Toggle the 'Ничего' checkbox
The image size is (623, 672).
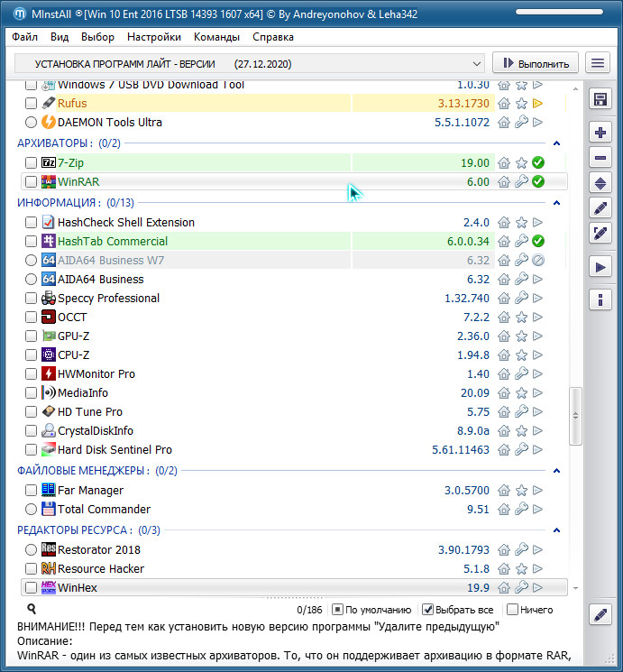coord(512,610)
